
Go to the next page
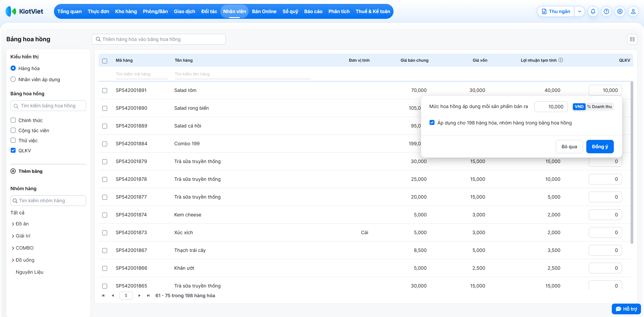[x=140, y=296]
